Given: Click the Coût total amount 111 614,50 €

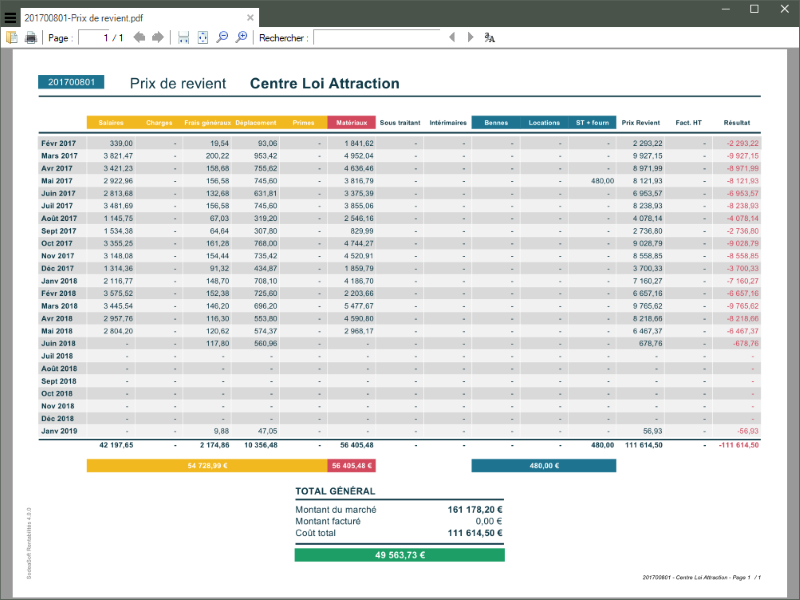Looking at the screenshot, I should point(475,533).
